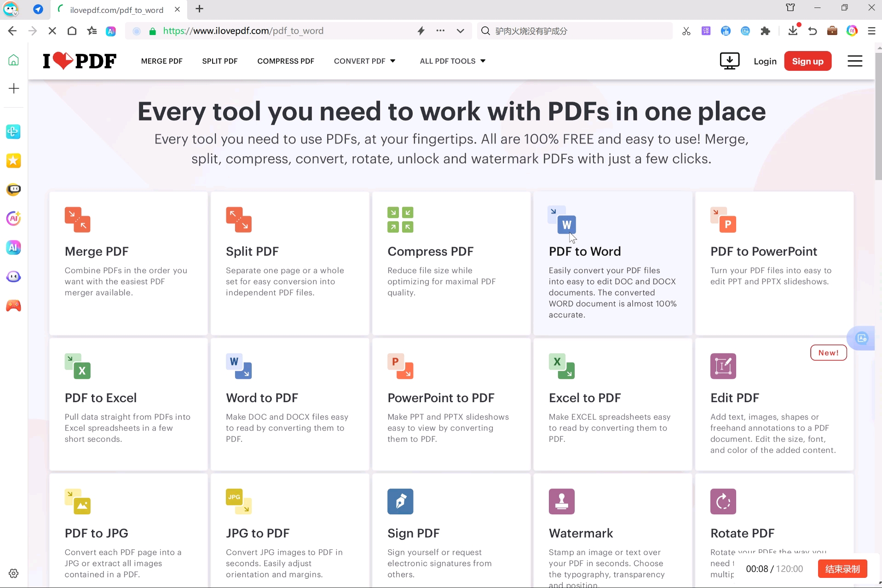Open SPLIT PDF in the nav bar
Viewport: 882px width, 588px height.
[220, 61]
